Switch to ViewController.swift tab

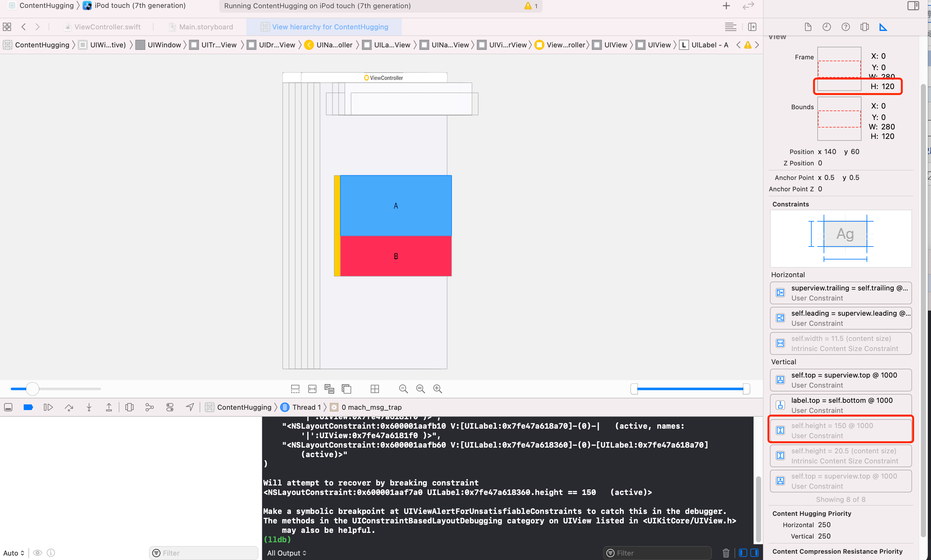pyautogui.click(x=107, y=27)
